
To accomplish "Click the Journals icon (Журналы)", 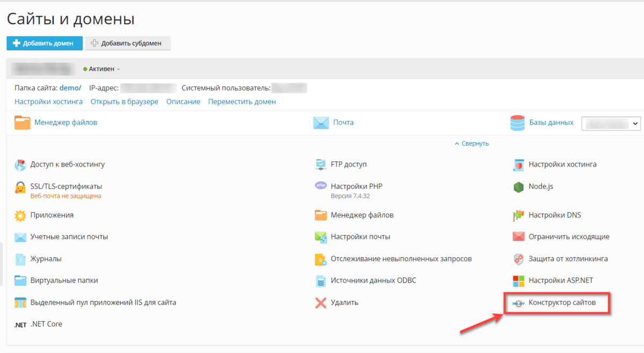I will 20,260.
